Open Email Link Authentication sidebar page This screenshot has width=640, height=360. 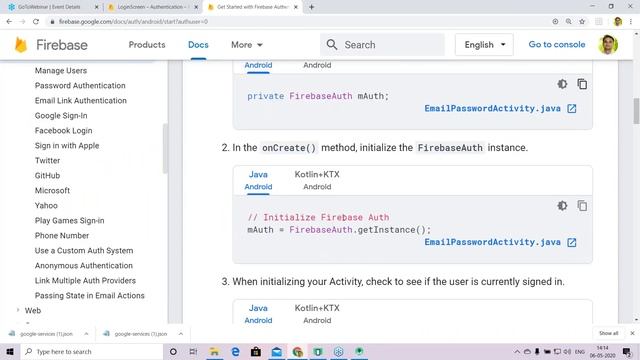(x=80, y=101)
